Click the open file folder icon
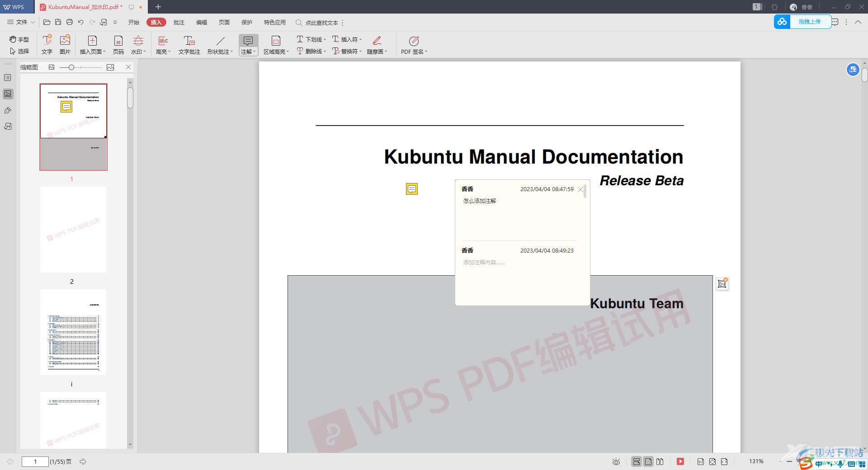 [x=47, y=22]
